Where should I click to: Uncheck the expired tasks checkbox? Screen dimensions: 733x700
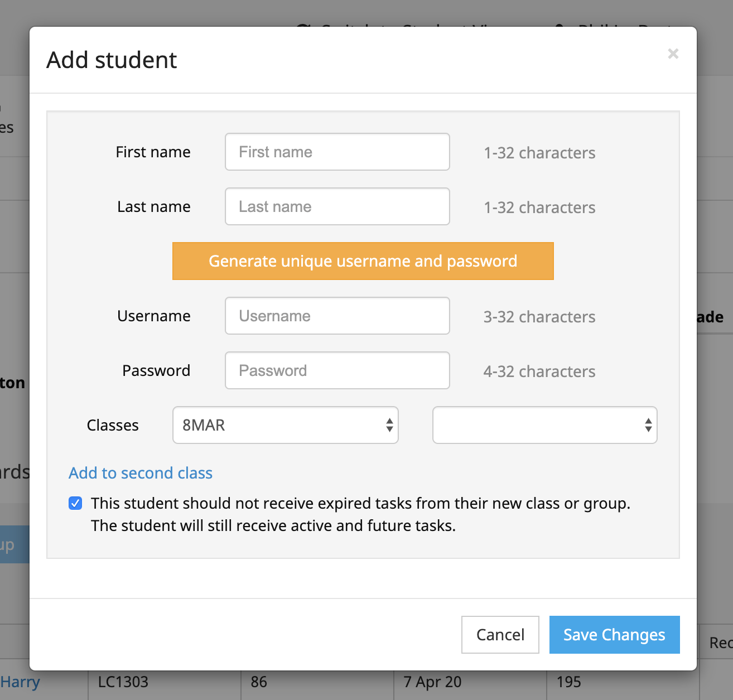[x=75, y=503]
